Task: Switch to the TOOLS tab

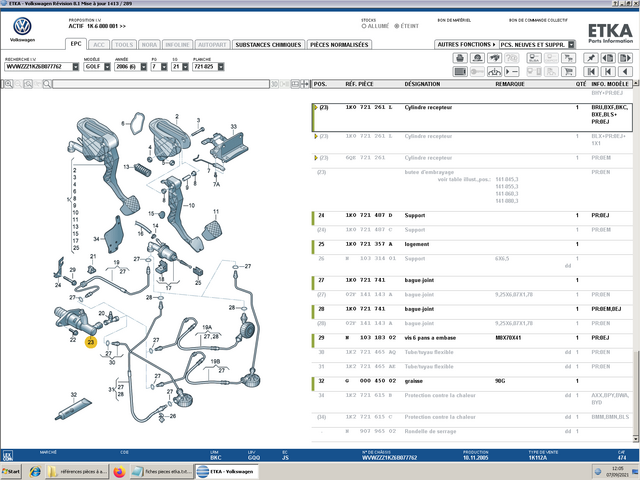Action: click(x=124, y=44)
